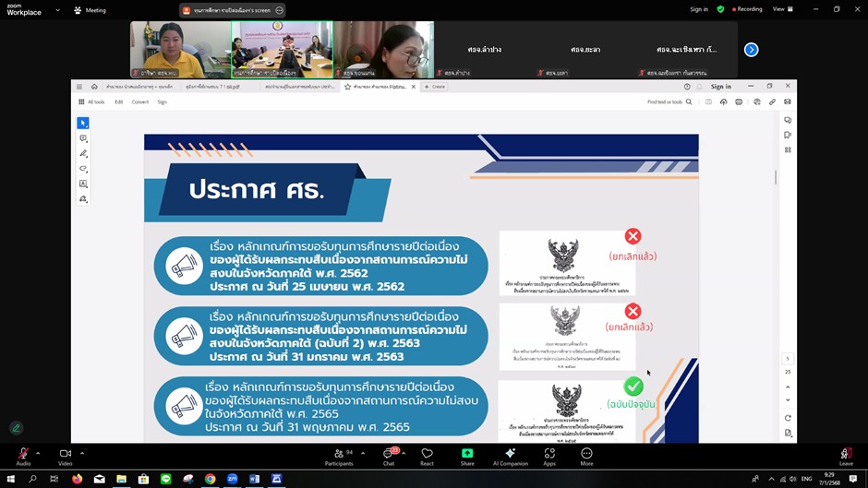Open the More options menu
The height and width of the screenshot is (488, 868).
(x=586, y=455)
